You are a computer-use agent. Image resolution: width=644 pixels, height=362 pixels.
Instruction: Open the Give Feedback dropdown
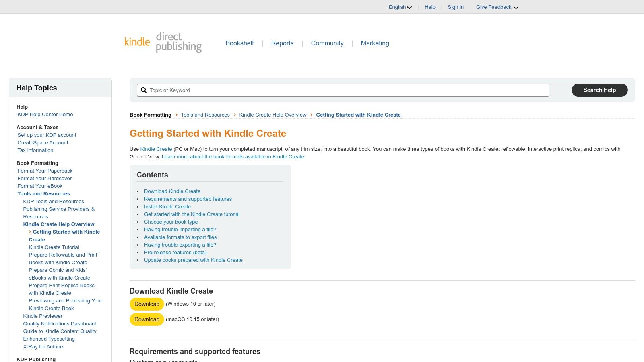coord(496,7)
